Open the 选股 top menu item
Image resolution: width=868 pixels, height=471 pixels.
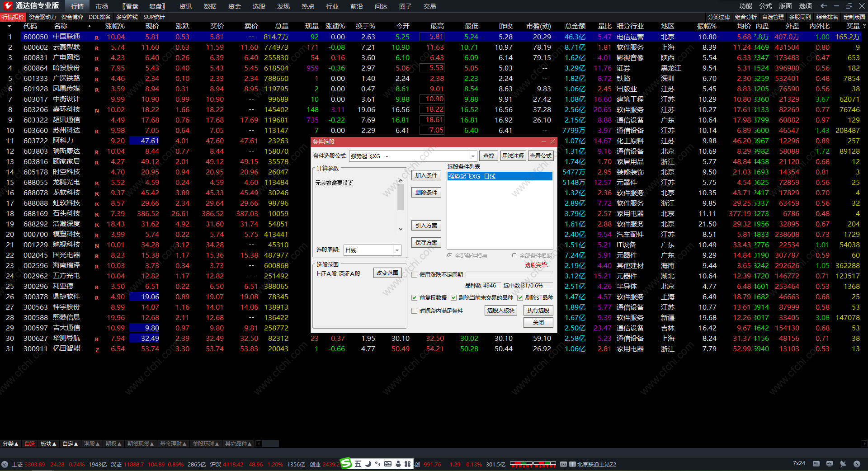point(259,6)
